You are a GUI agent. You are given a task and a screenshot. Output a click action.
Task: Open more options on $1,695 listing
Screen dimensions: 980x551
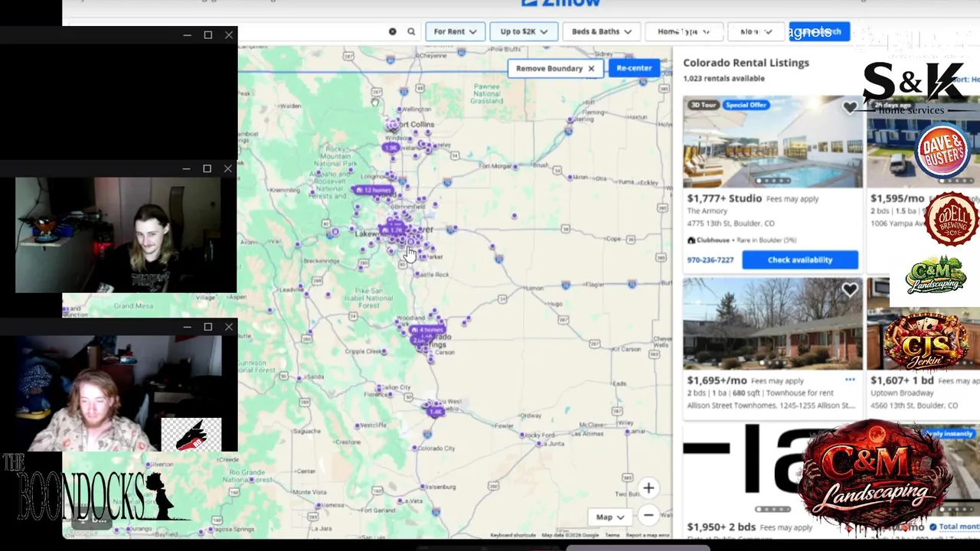(x=850, y=380)
